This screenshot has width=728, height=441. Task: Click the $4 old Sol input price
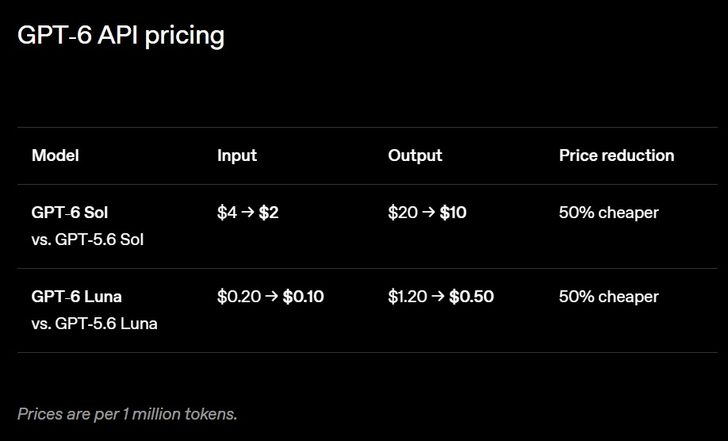coord(227,213)
